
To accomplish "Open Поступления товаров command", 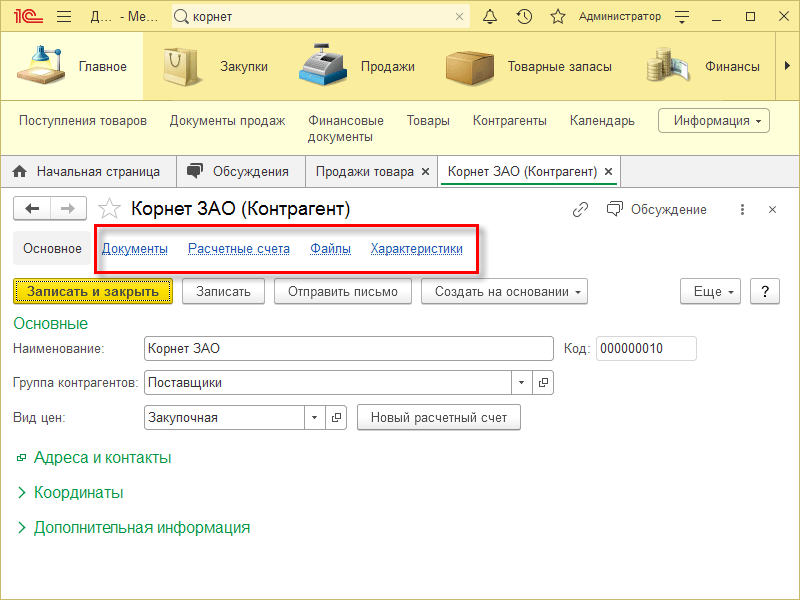I will (83, 121).
